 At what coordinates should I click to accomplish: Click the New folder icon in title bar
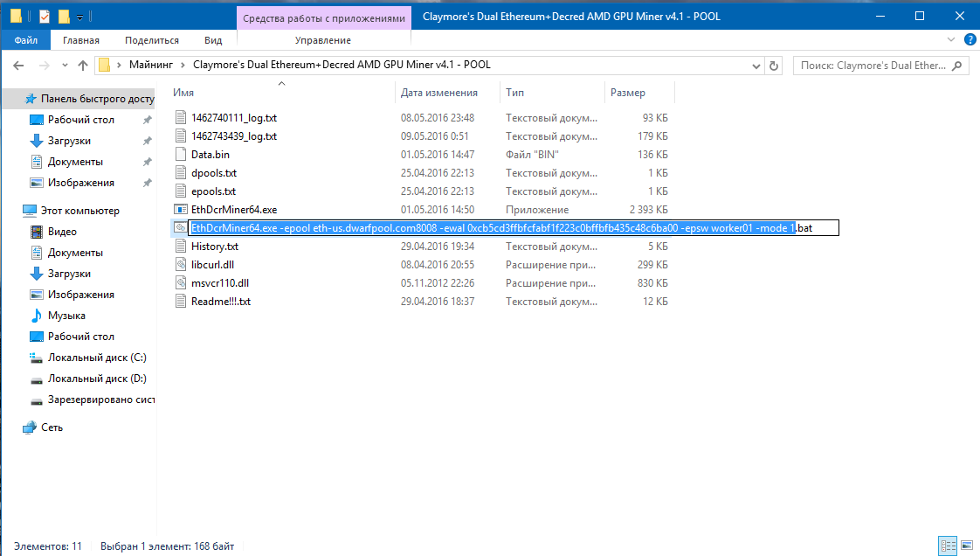pos(64,17)
